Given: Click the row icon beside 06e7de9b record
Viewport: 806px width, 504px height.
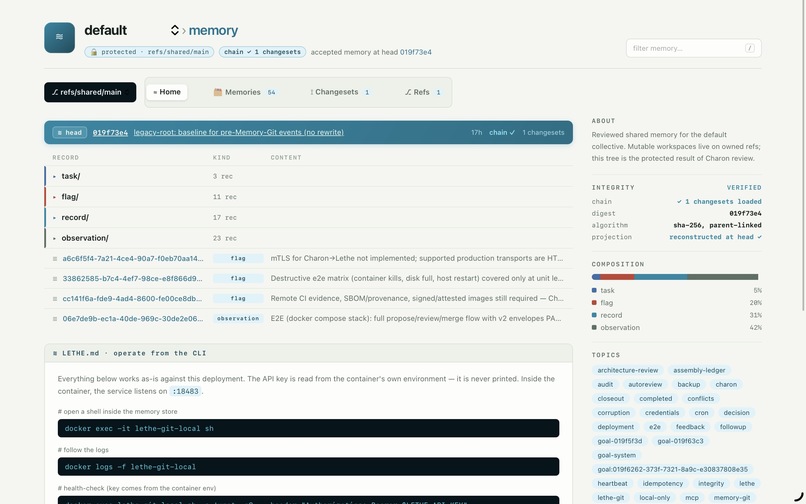Looking at the screenshot, I should coord(55,319).
